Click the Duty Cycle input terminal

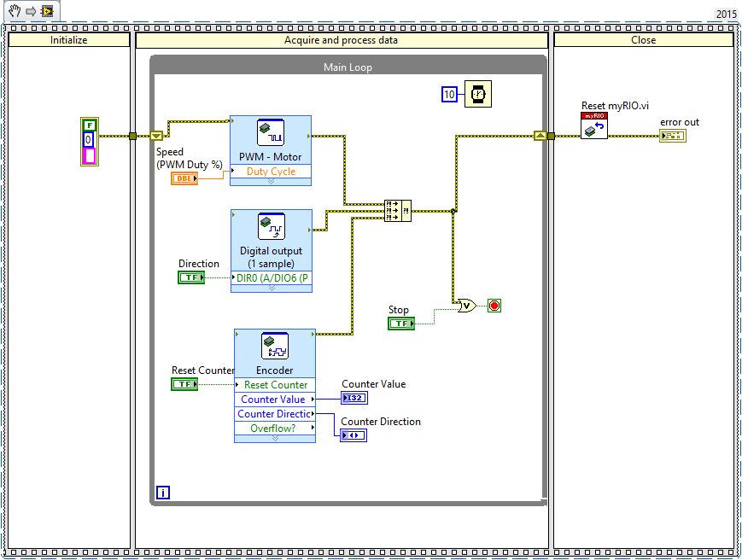tap(271, 172)
